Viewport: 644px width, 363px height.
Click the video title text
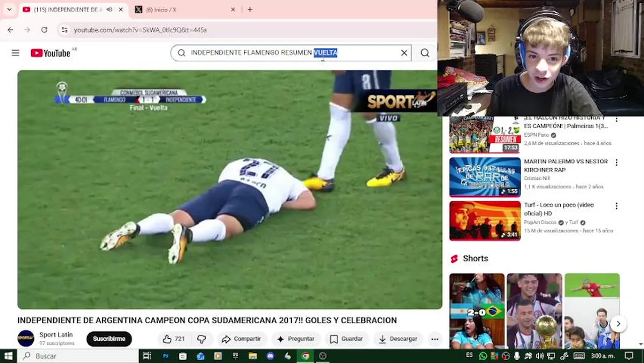(x=207, y=320)
